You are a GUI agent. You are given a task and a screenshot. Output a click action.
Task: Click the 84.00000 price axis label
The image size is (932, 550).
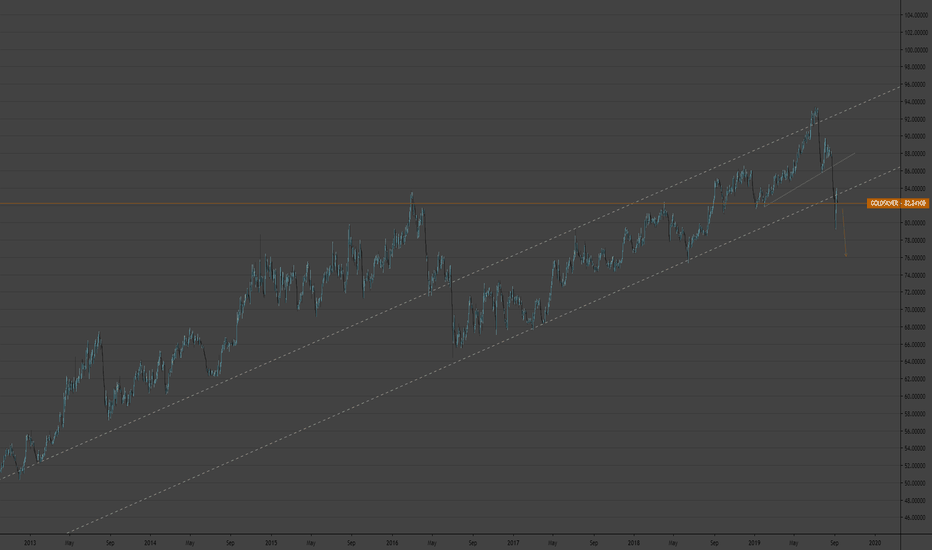(x=916, y=188)
